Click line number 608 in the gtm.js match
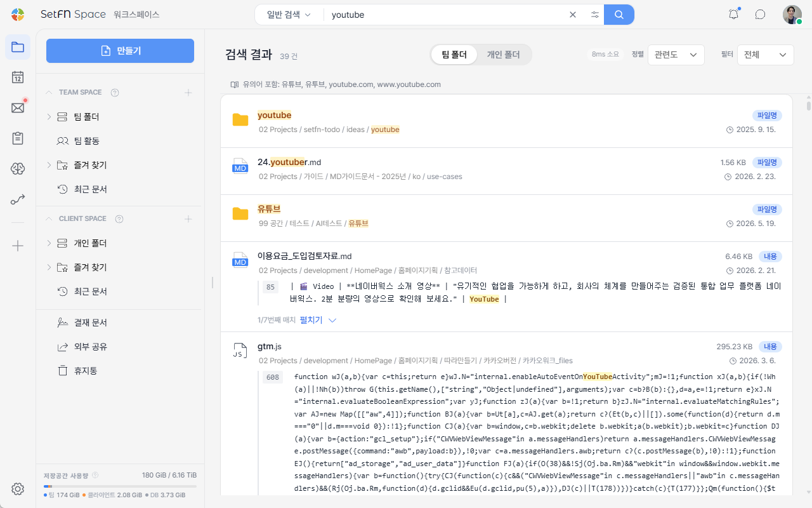Viewport: 812px width, 508px height. [273, 377]
